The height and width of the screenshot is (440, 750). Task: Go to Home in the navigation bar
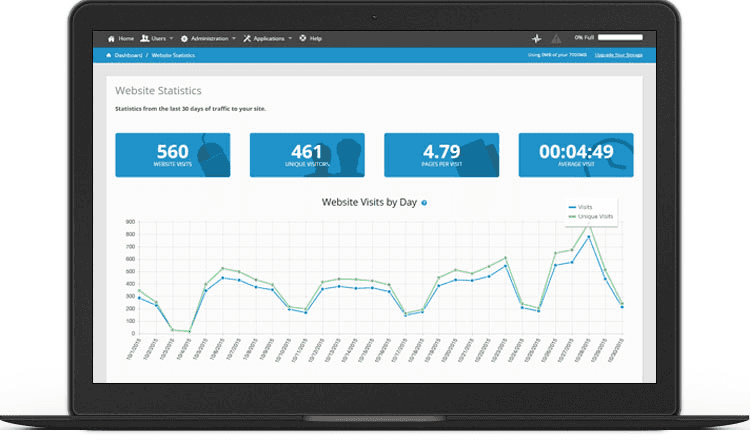tap(126, 38)
